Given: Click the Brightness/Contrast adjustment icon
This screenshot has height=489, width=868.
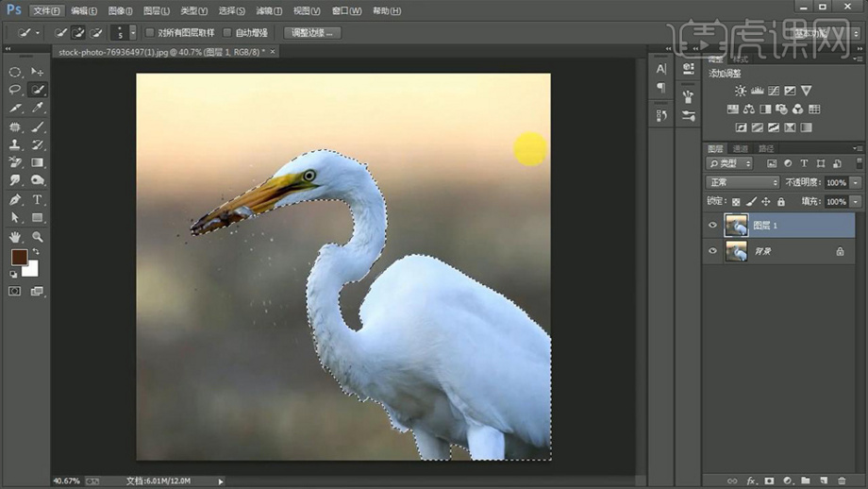Looking at the screenshot, I should pos(741,92).
